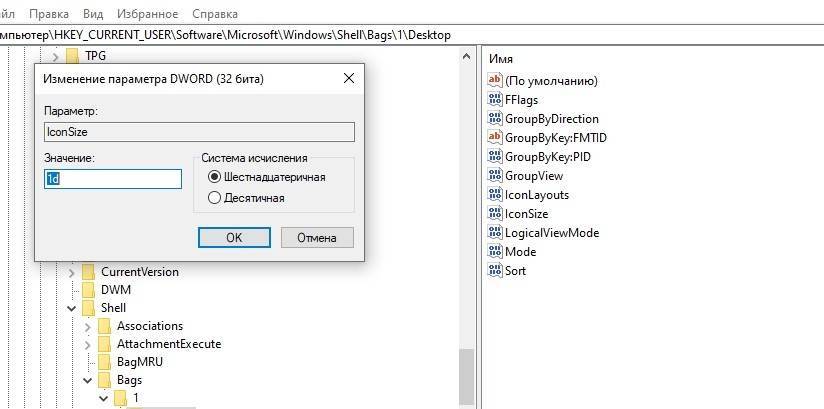Click the DWM folder icon
The width and height of the screenshot is (824, 409).
(x=88, y=290)
